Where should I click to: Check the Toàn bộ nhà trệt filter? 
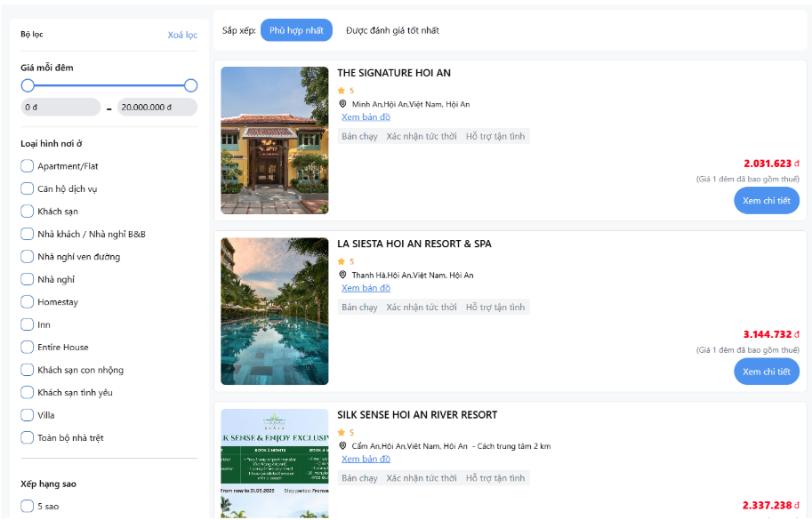click(x=27, y=437)
